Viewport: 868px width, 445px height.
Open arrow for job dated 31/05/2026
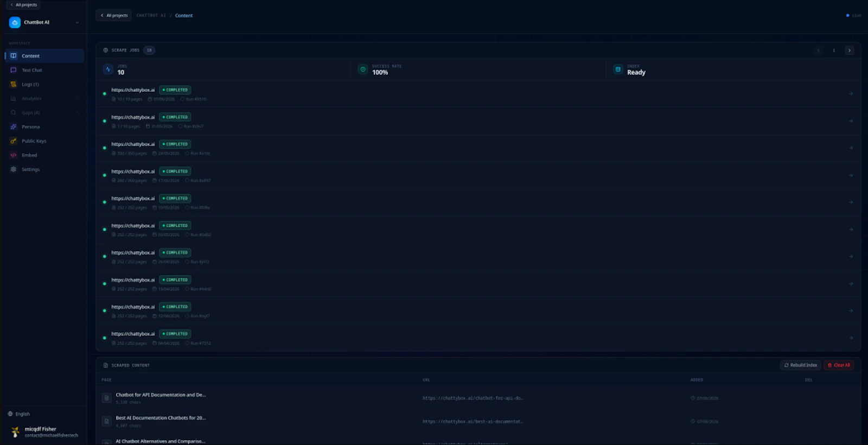click(x=851, y=121)
